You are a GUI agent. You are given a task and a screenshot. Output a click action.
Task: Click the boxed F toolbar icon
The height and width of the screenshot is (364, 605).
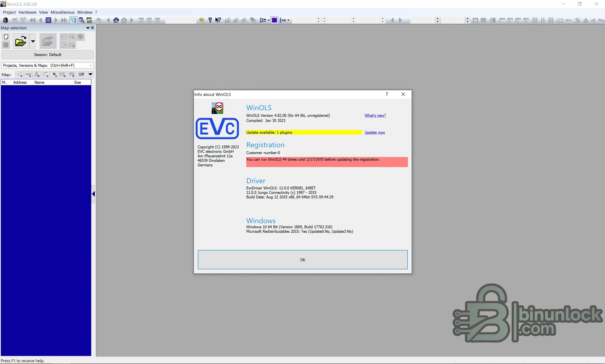[141, 20]
